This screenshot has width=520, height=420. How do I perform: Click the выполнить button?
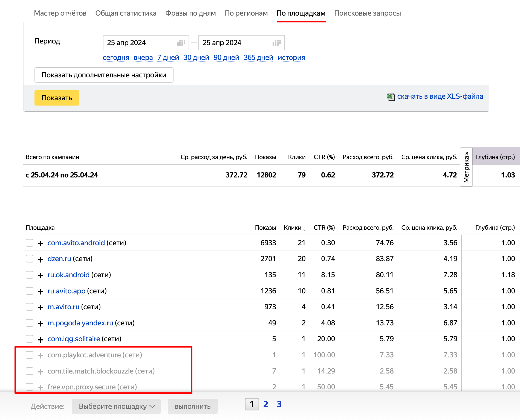193,406
